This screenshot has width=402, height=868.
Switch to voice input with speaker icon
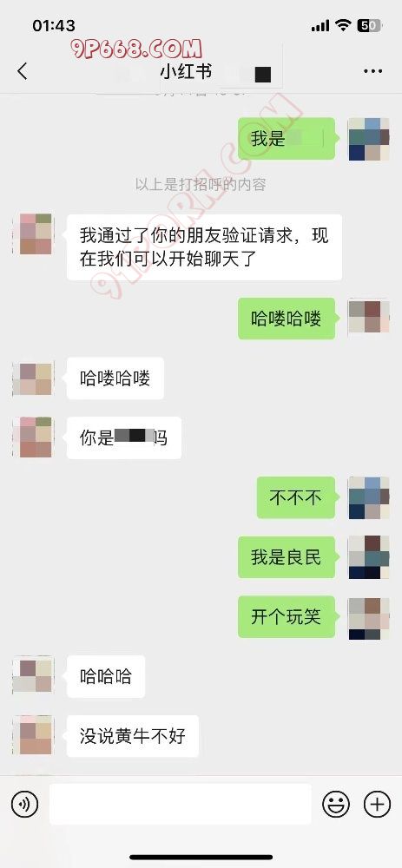coord(25,804)
